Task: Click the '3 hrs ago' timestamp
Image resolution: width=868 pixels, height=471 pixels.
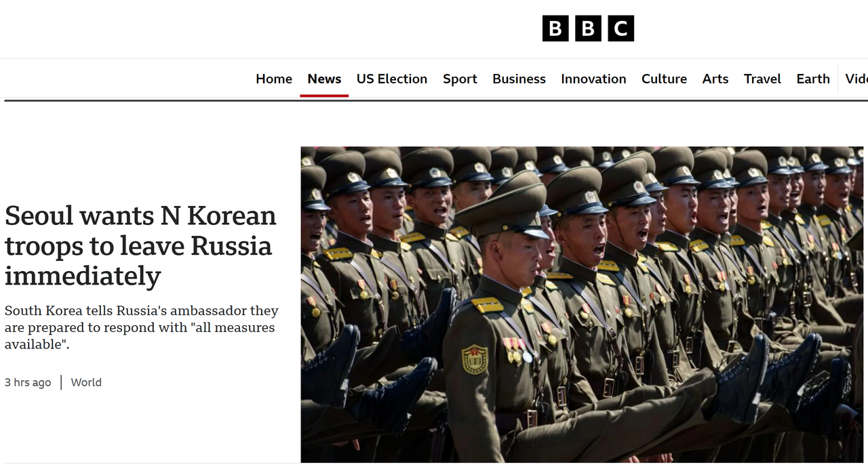Action: 28,382
